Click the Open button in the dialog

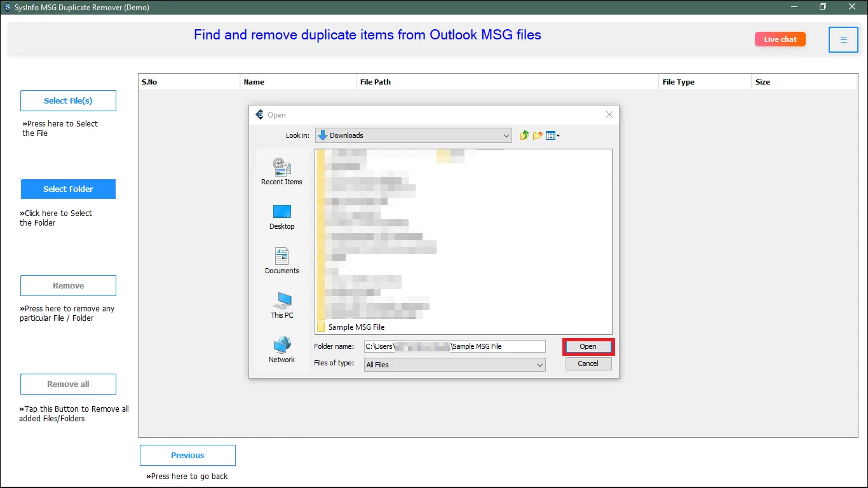coord(588,346)
